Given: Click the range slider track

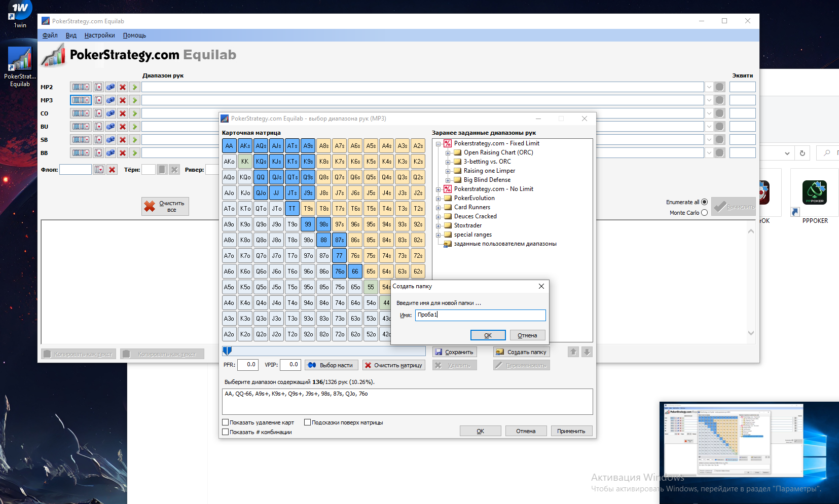Looking at the screenshot, I should pos(324,351).
